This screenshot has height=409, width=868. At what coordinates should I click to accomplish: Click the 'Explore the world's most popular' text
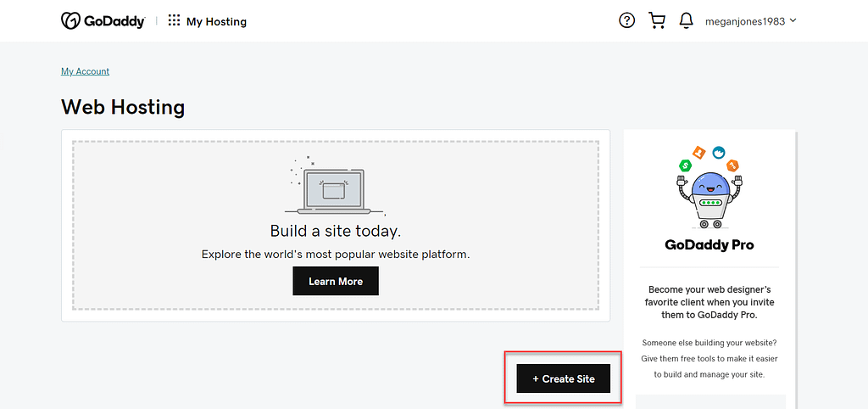click(x=336, y=254)
